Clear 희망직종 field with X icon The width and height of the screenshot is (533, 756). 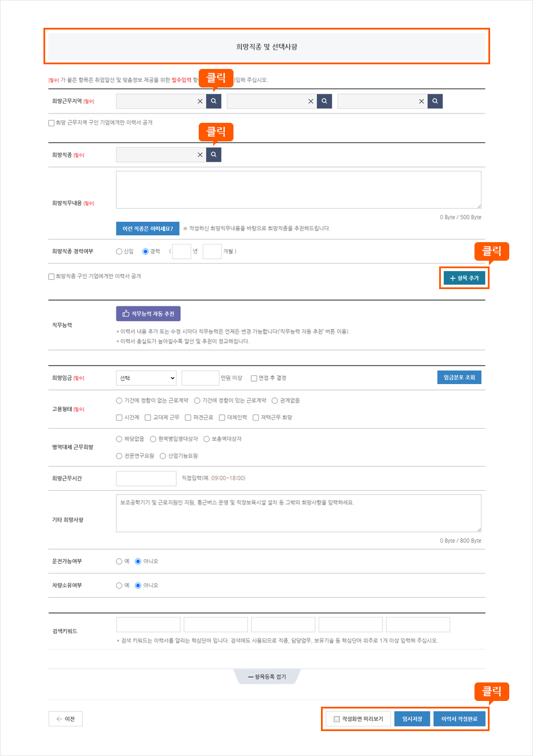[x=200, y=155]
